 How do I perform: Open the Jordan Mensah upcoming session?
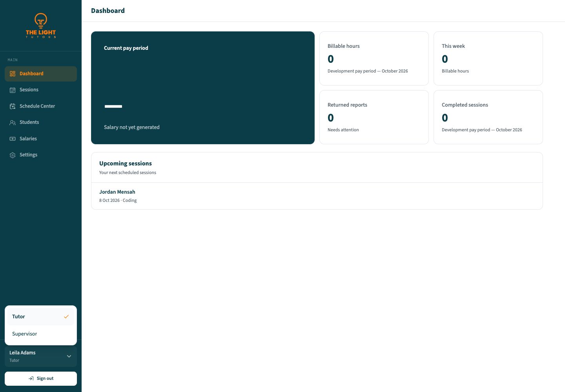pyautogui.click(x=317, y=196)
